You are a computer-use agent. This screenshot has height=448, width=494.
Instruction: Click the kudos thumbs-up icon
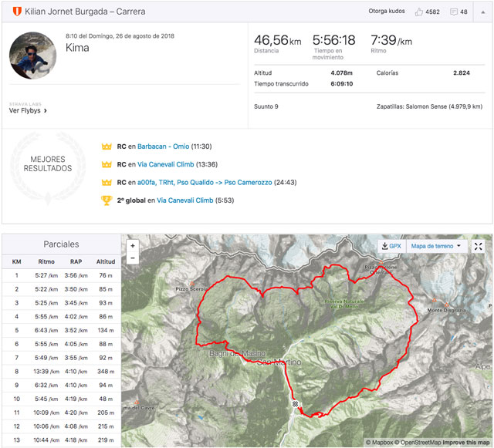tap(419, 12)
